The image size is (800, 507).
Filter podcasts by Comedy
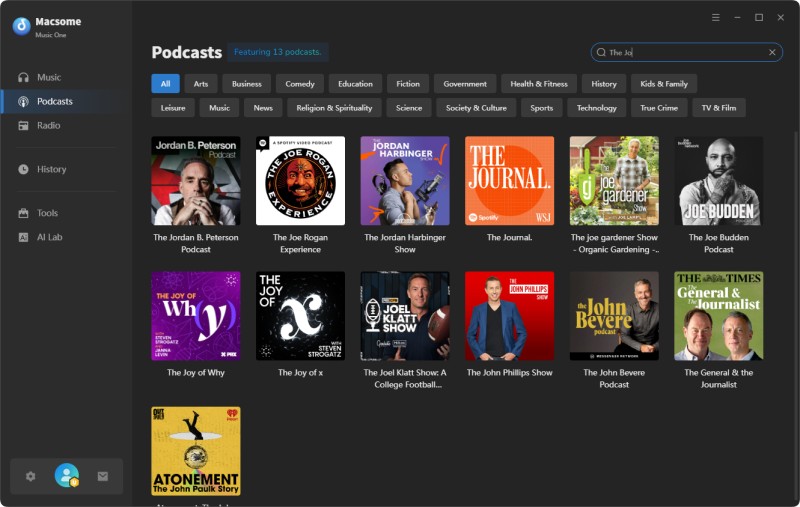coord(300,84)
